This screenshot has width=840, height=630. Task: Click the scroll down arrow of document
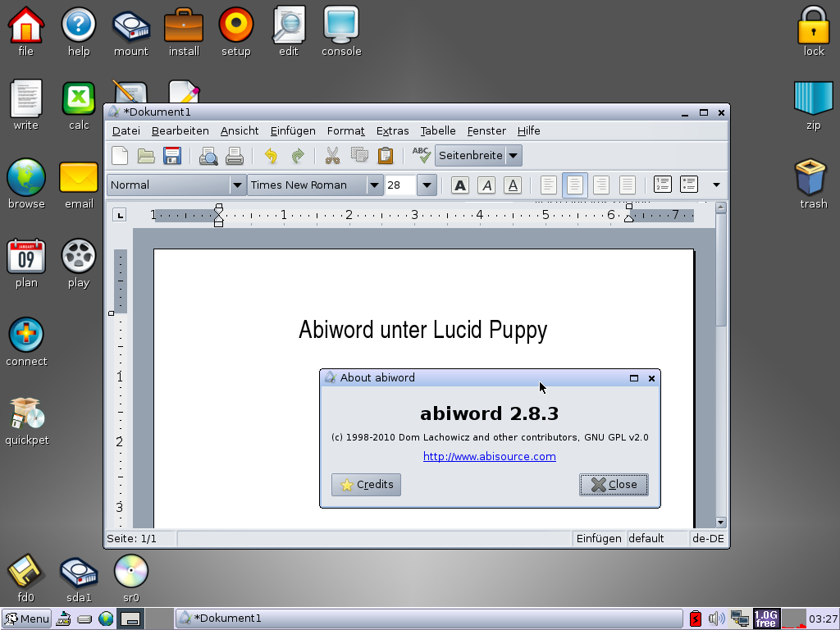click(720, 523)
